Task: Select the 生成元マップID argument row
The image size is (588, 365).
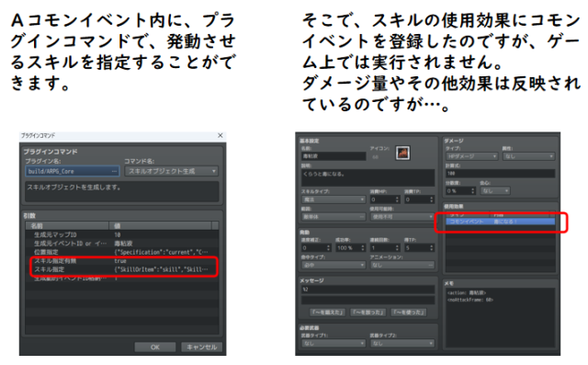Action: pos(122,234)
